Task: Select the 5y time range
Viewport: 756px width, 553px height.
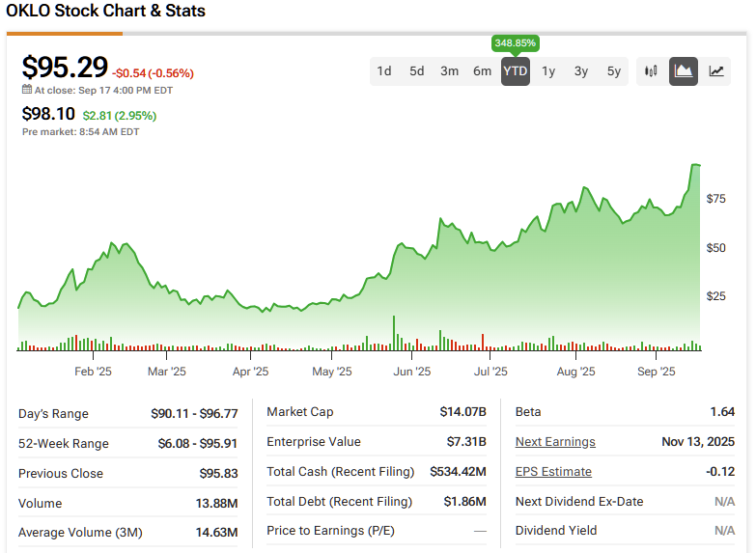Action: (x=614, y=71)
